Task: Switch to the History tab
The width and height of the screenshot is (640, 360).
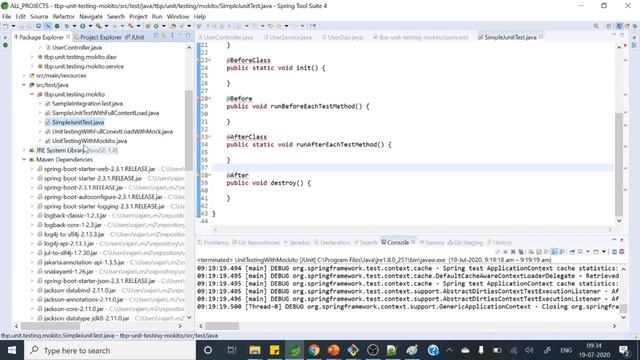Action: [x=499, y=242]
